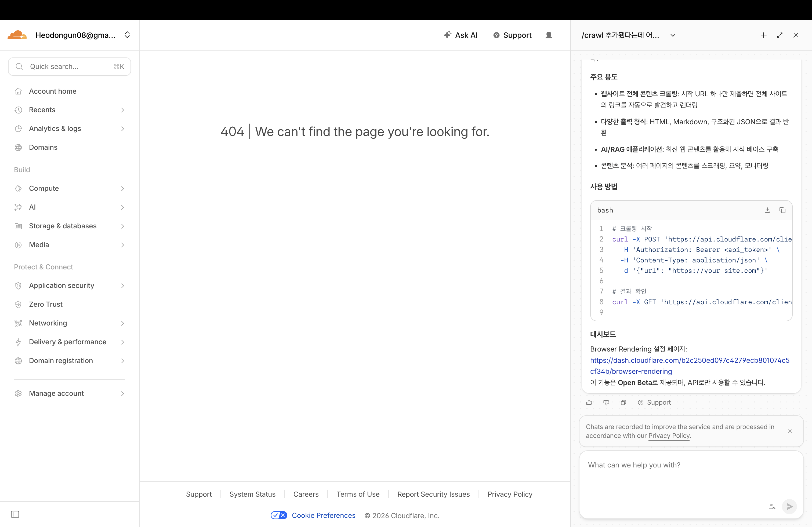Give the AI response a thumbs up
Viewport: 812px width, 527px height.
589,402
